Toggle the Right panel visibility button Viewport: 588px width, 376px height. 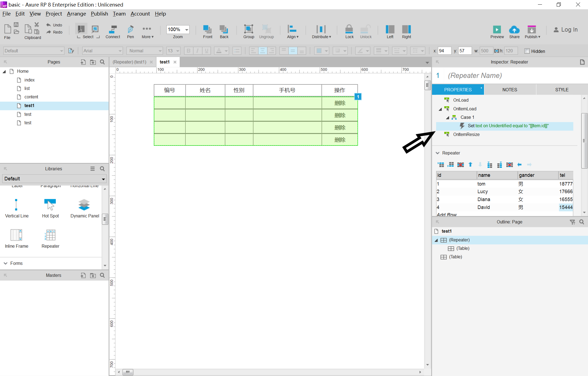pos(406,29)
